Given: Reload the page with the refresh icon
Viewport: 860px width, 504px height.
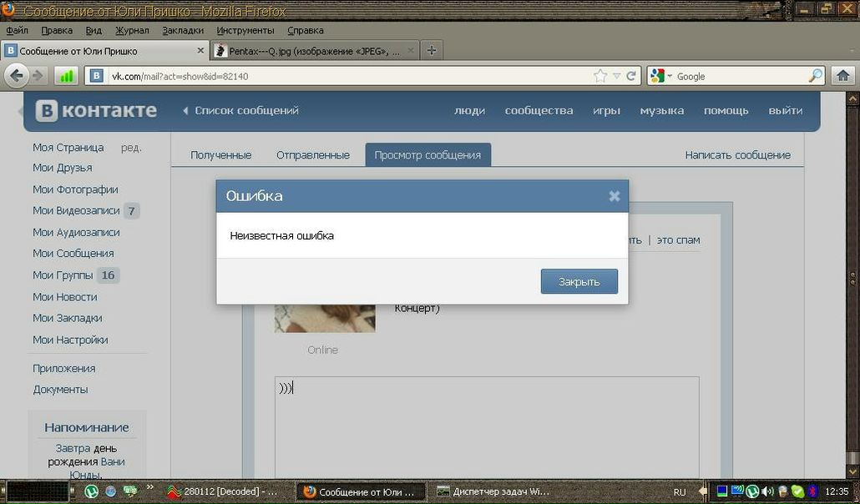Looking at the screenshot, I should pos(631,76).
